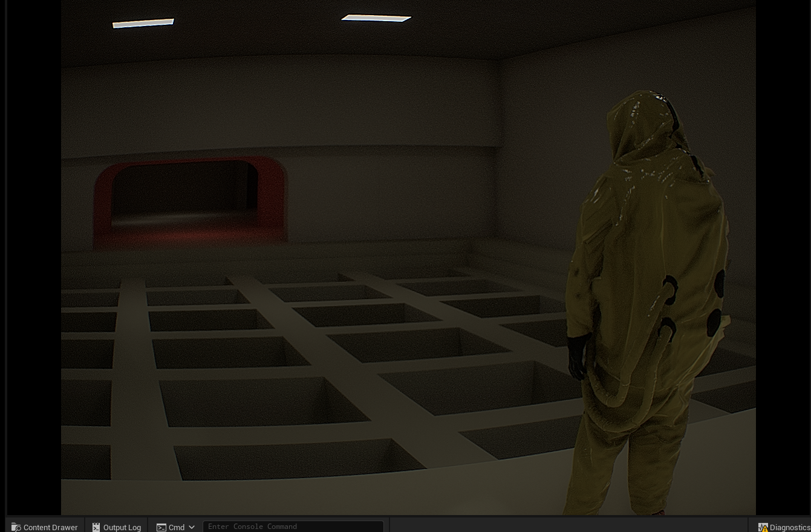Open the Content Drawer icon
The image size is (811, 532).
(16, 527)
